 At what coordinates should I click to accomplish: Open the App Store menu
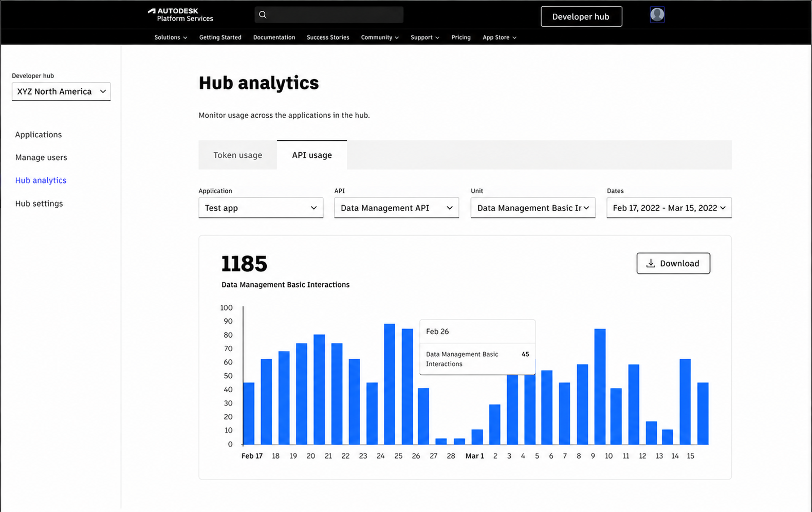pos(499,38)
